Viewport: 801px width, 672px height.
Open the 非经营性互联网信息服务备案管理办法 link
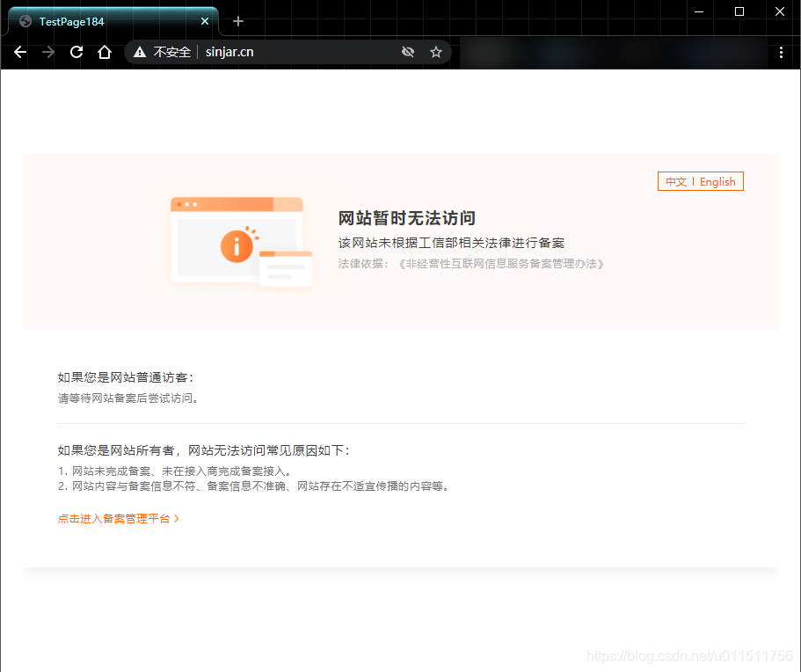501,263
